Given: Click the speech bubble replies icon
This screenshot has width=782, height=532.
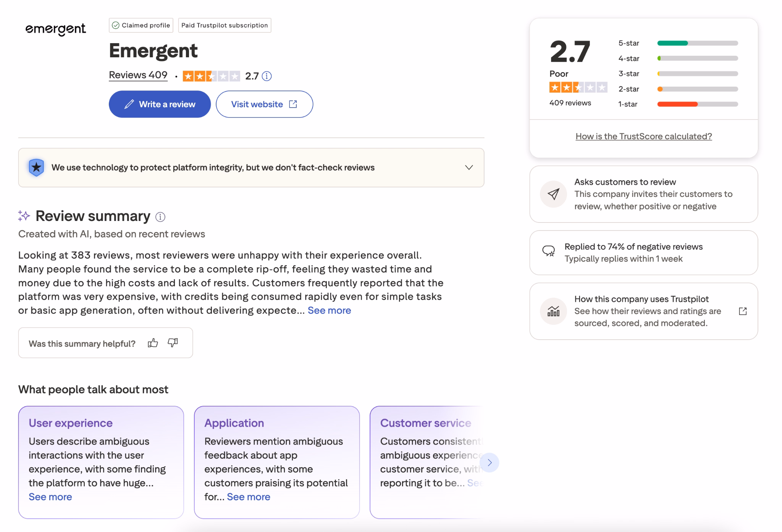Looking at the screenshot, I should coord(549,251).
